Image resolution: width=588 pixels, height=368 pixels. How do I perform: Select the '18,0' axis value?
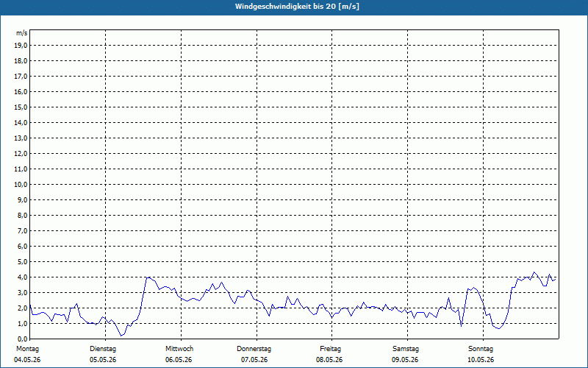pos(21,61)
